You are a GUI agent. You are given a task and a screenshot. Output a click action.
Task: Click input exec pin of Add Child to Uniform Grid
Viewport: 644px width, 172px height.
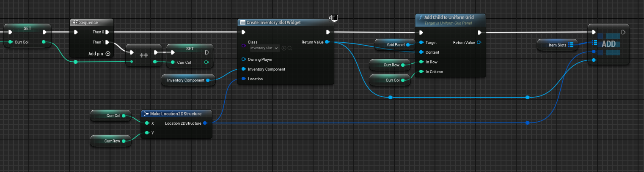point(421,33)
